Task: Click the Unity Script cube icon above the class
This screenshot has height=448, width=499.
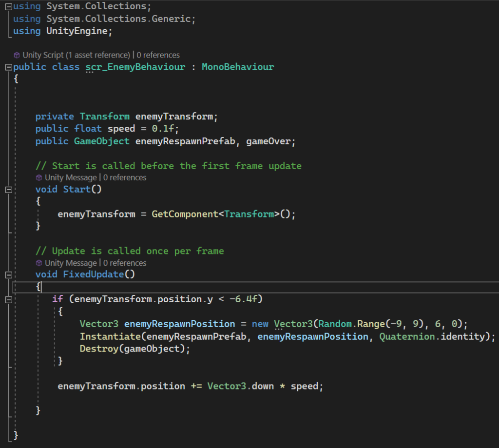Action: 17,55
